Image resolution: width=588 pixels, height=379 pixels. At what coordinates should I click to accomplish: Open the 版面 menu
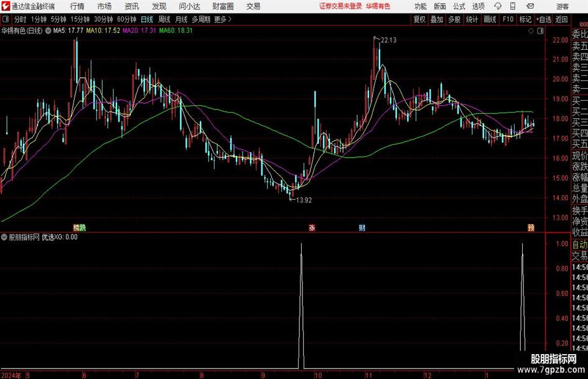point(439,6)
